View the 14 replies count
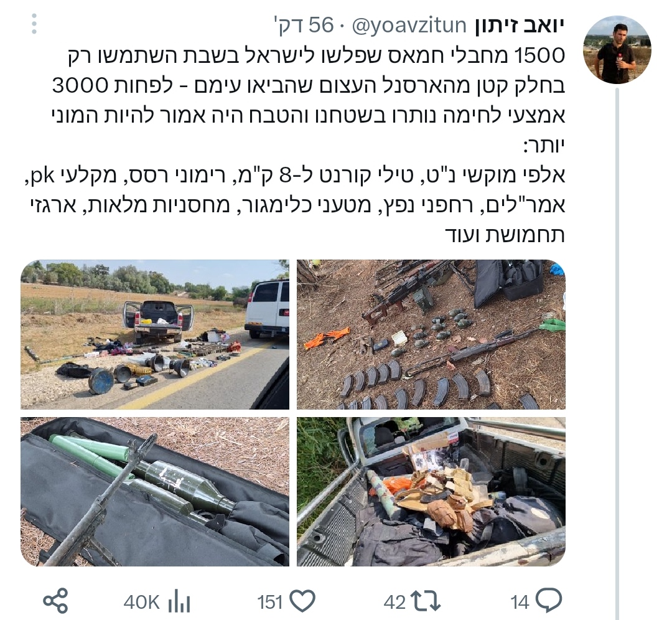Image resolution: width=672 pixels, height=620 pixels. 520,602
